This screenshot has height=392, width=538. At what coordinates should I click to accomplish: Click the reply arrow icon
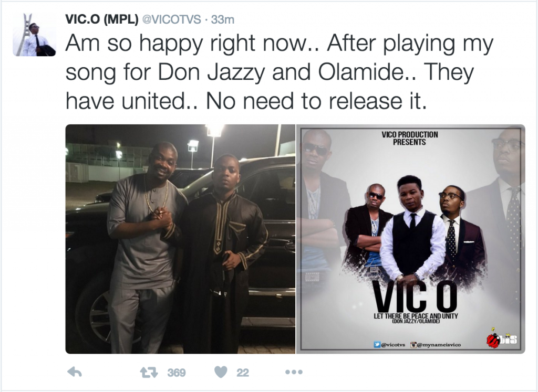coord(75,372)
